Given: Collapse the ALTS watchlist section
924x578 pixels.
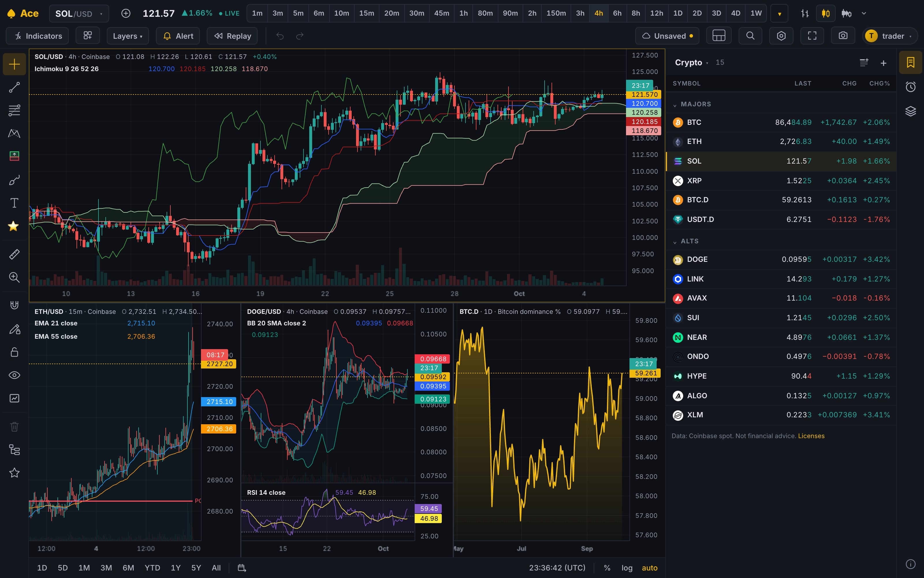Looking at the screenshot, I should (x=675, y=242).
